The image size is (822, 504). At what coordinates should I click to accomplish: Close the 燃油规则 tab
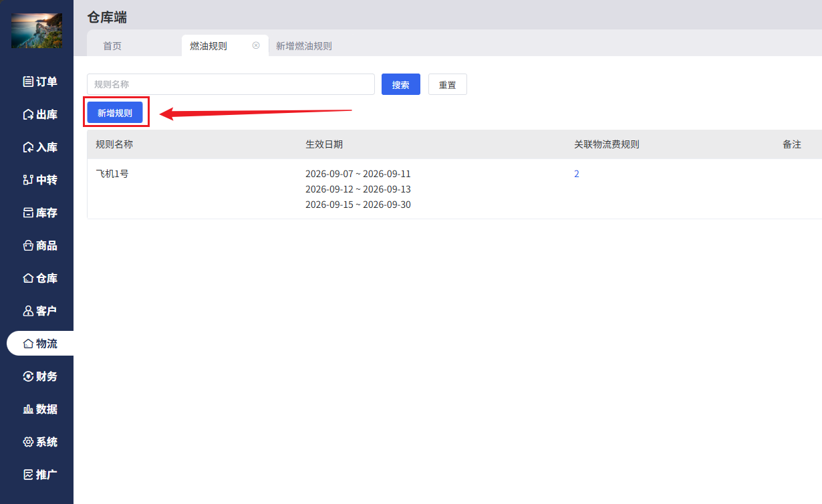(256, 45)
